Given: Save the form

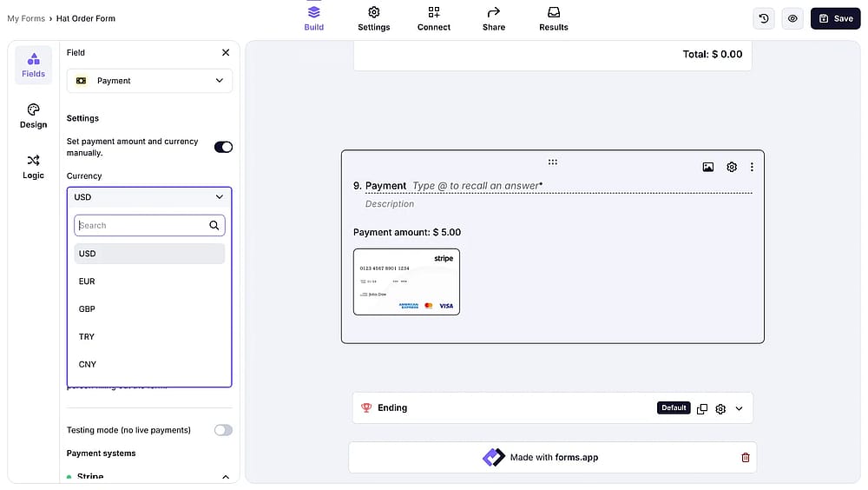Looking at the screenshot, I should point(835,18).
